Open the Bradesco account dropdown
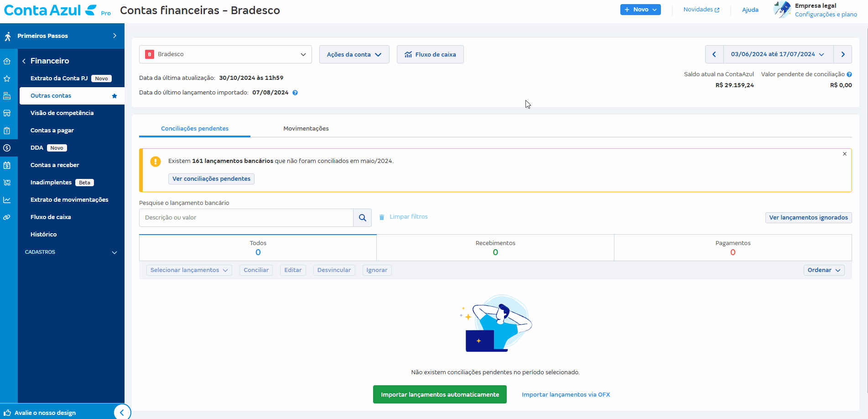The height and width of the screenshot is (419, 868). point(225,54)
